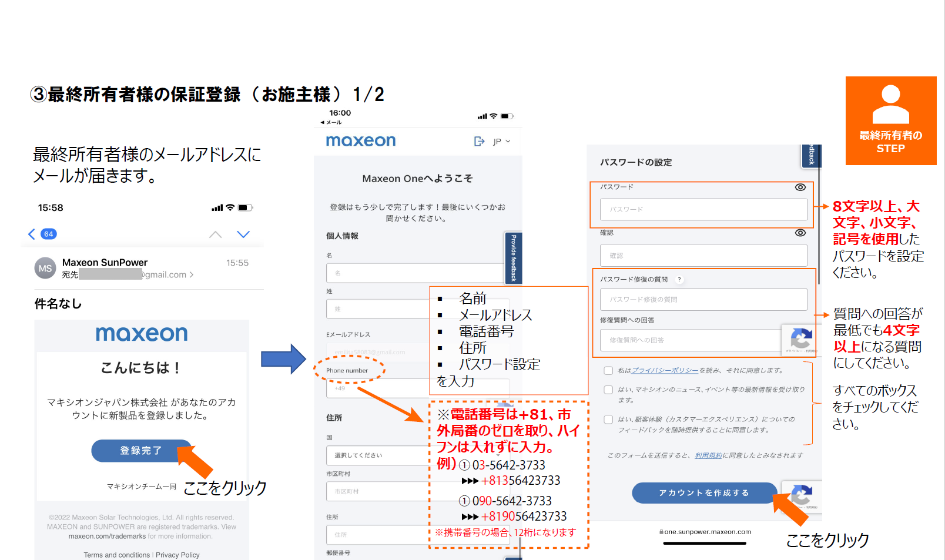This screenshot has height=560, width=945.
Task: Tap the maxeon logo in the email body
Action: (142, 334)
